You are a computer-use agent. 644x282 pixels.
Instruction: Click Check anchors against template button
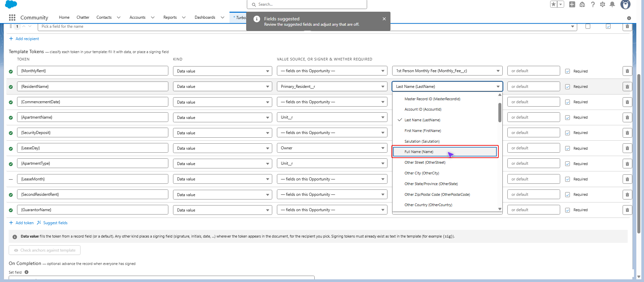pos(44,250)
